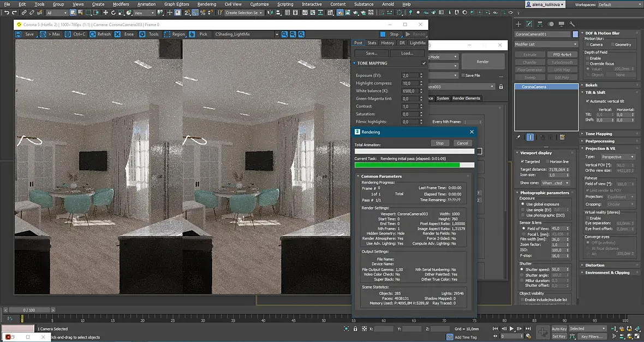
Task: Click Refresh in Corona frame buffer toolbar
Action: tap(100, 34)
